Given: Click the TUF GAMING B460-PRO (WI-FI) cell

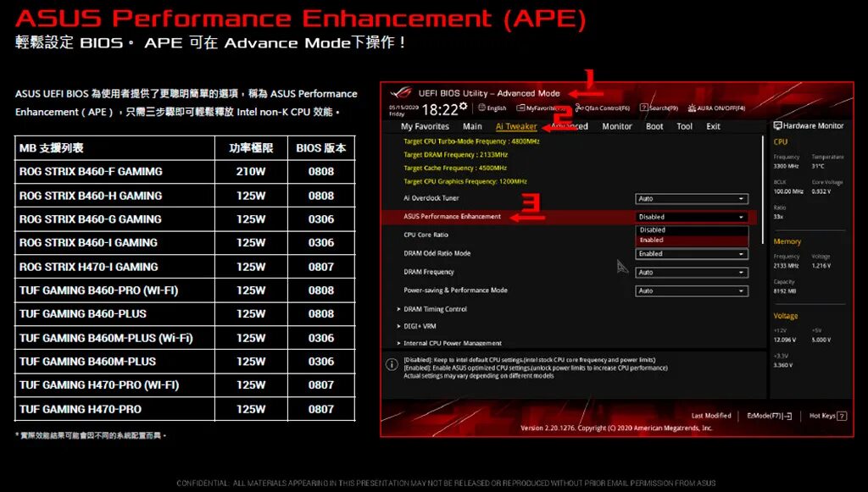Looking at the screenshot, I should (114, 290).
